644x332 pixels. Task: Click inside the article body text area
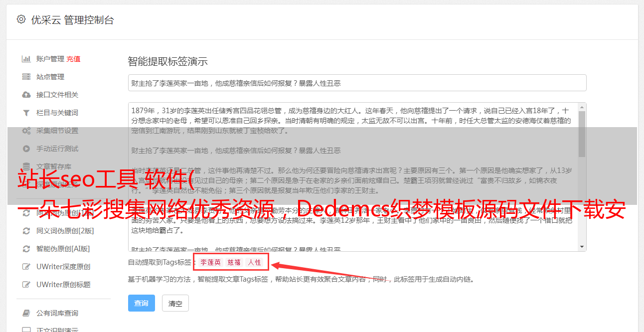(x=353, y=177)
